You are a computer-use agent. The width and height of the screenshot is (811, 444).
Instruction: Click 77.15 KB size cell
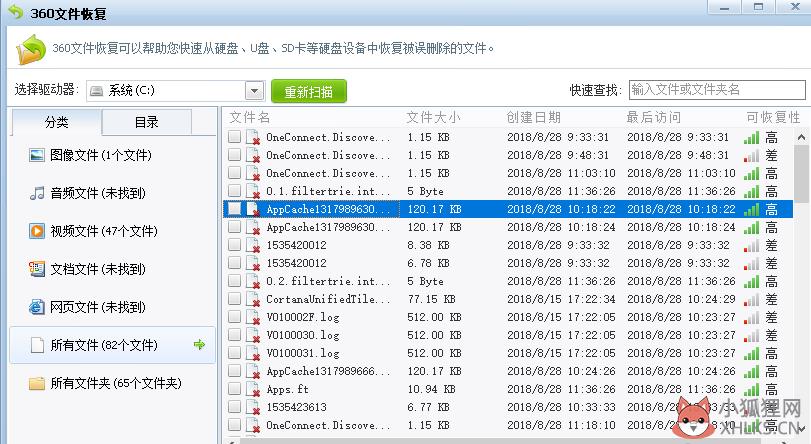[431, 299]
